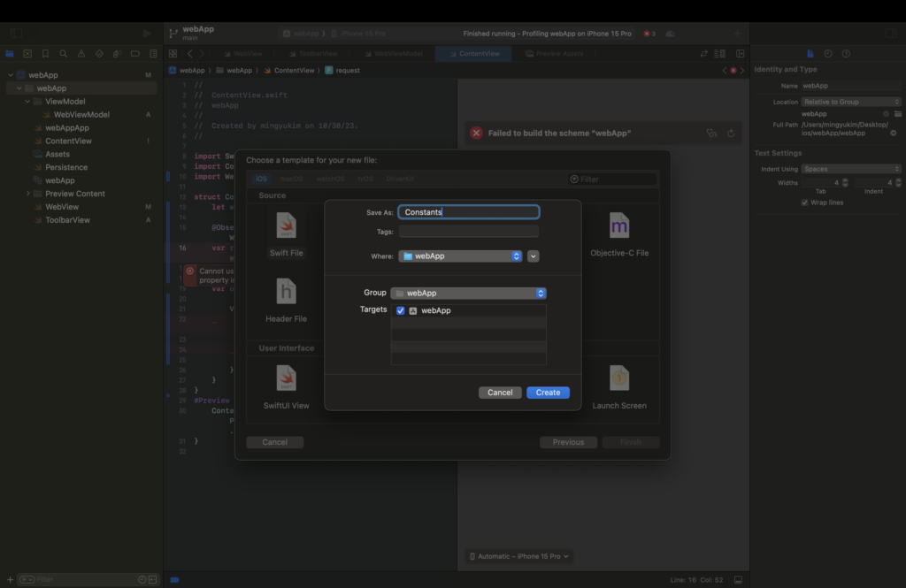Click the code review arrows icon
Screen dimensions: 906x588
(703, 54)
